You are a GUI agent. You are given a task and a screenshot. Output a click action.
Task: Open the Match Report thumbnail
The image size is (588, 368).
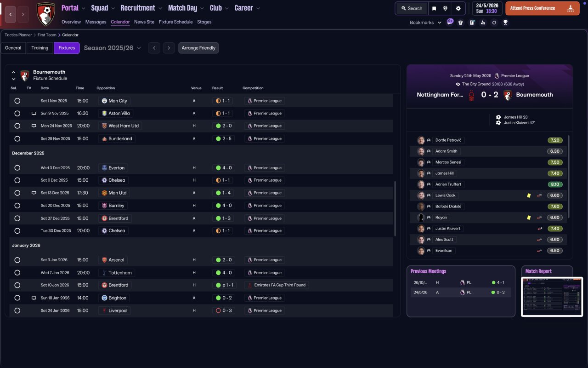coord(552,297)
